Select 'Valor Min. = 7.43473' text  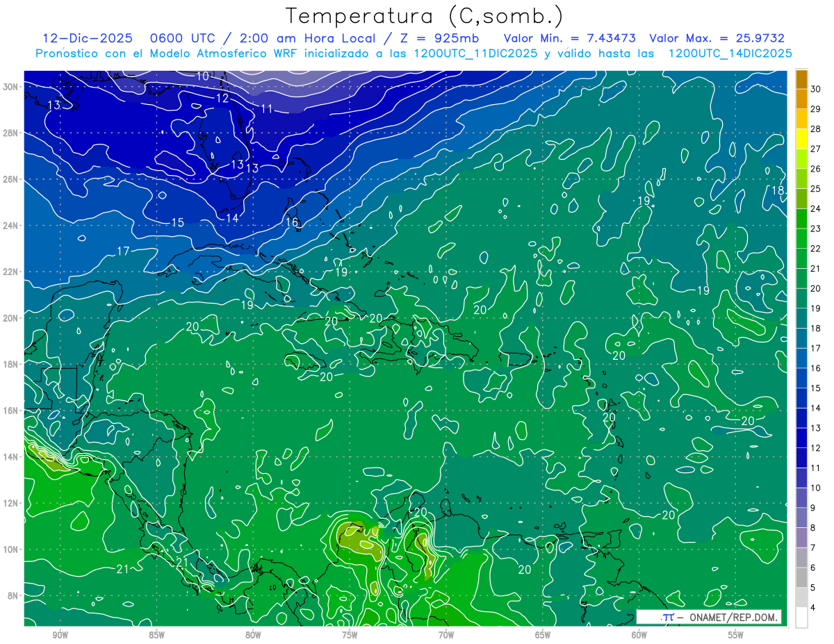[570, 38]
